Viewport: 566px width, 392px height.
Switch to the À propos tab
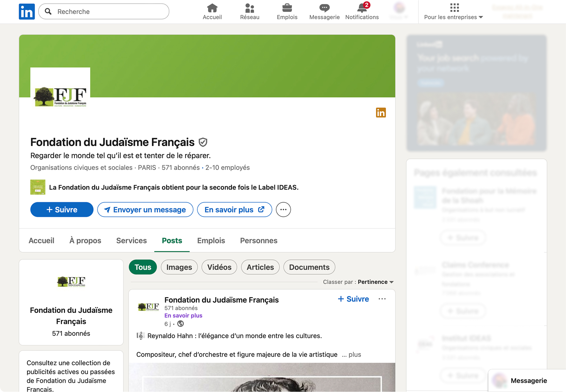point(85,240)
